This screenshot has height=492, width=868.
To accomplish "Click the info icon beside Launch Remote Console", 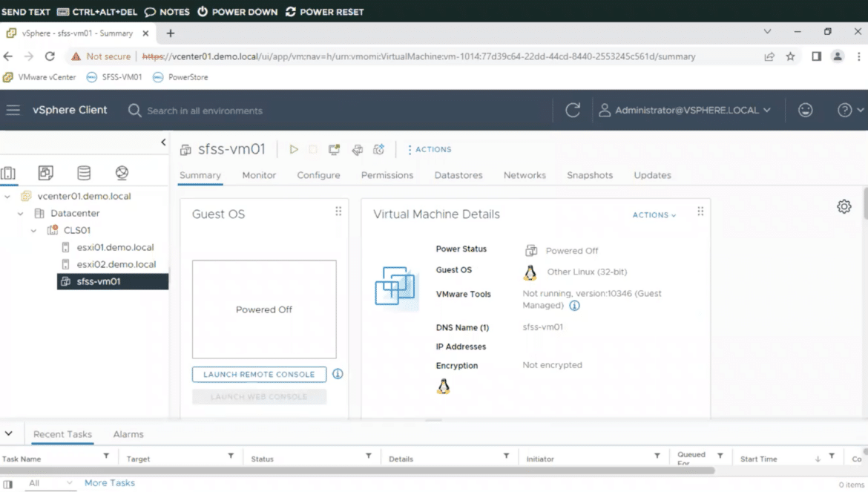I will point(338,374).
